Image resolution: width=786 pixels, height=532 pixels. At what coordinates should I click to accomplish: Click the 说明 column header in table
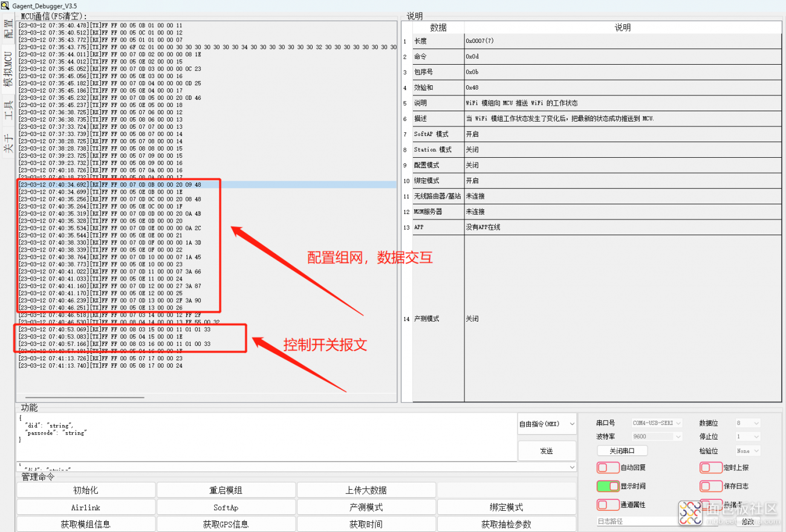pyautogui.click(x=623, y=28)
